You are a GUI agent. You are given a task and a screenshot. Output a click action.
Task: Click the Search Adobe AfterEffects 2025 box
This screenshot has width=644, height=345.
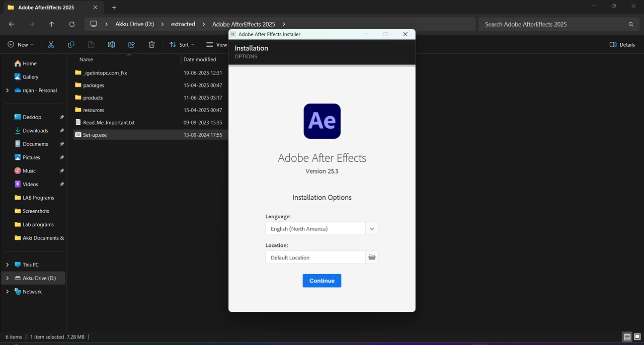tap(558, 24)
